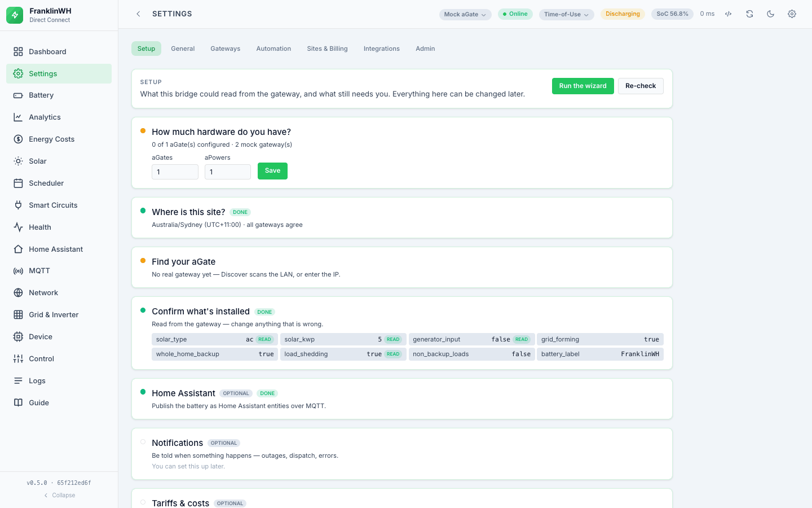
Task: Click the Network globe icon
Action: coord(18,293)
